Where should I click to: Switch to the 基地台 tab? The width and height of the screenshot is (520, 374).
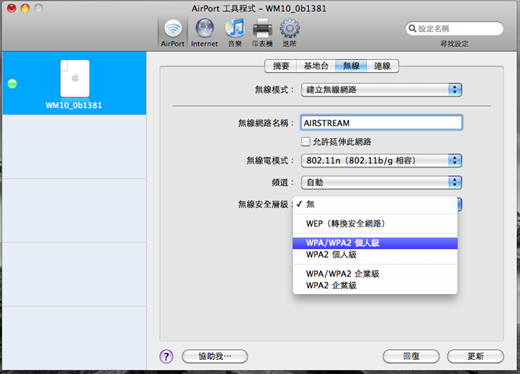[316, 66]
